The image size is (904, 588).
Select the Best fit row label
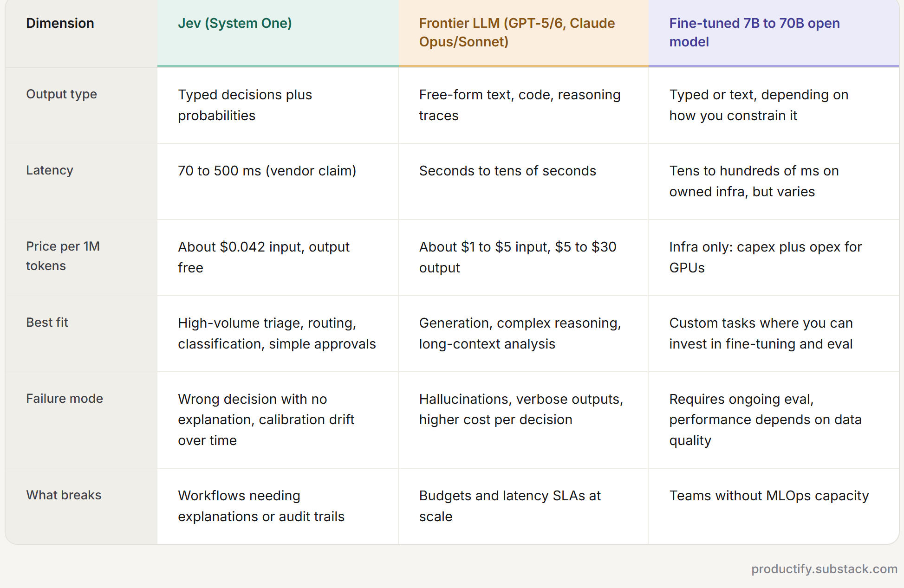47,323
